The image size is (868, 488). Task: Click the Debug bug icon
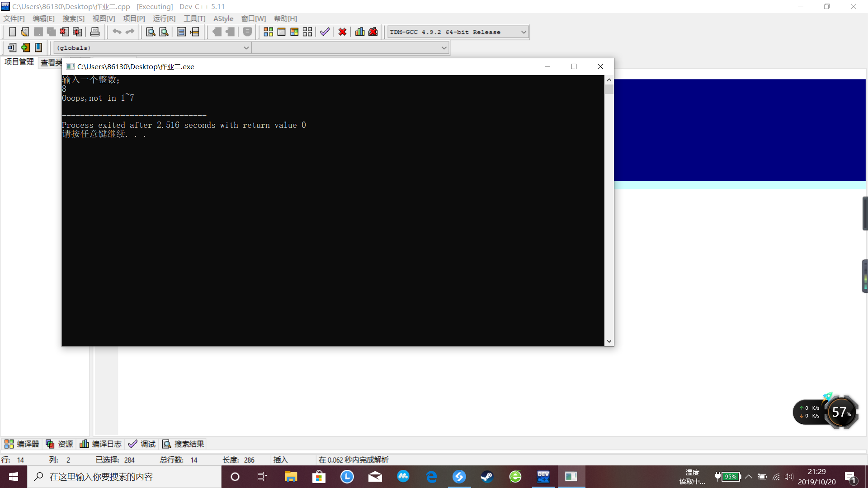373,32
